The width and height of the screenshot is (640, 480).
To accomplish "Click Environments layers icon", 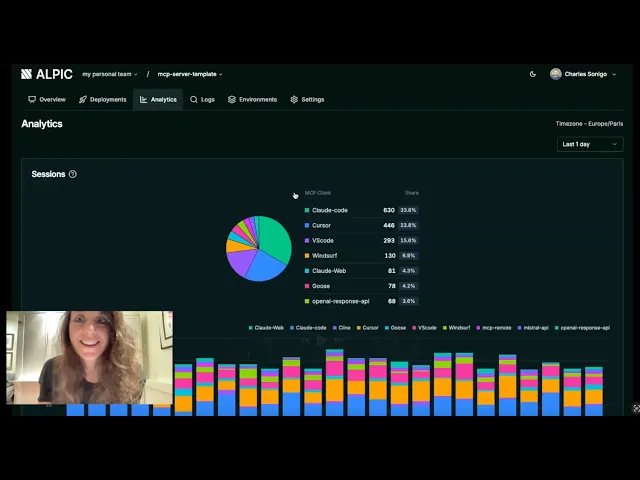I will click(232, 100).
